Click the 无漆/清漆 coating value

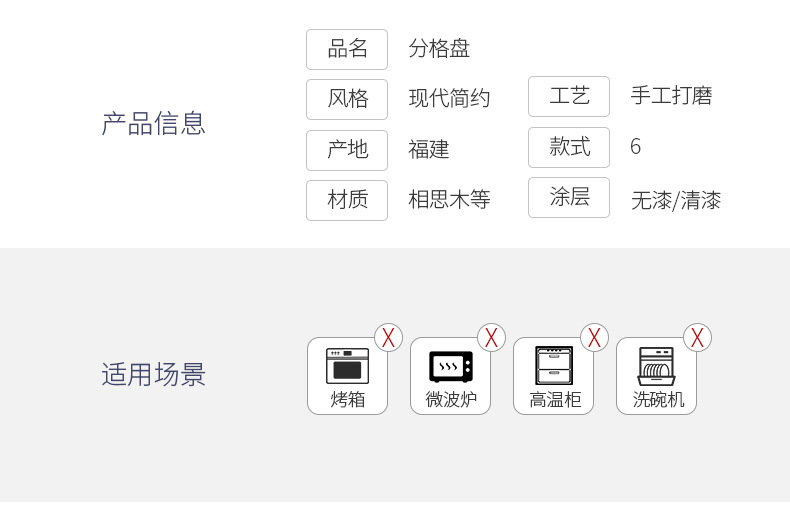676,200
